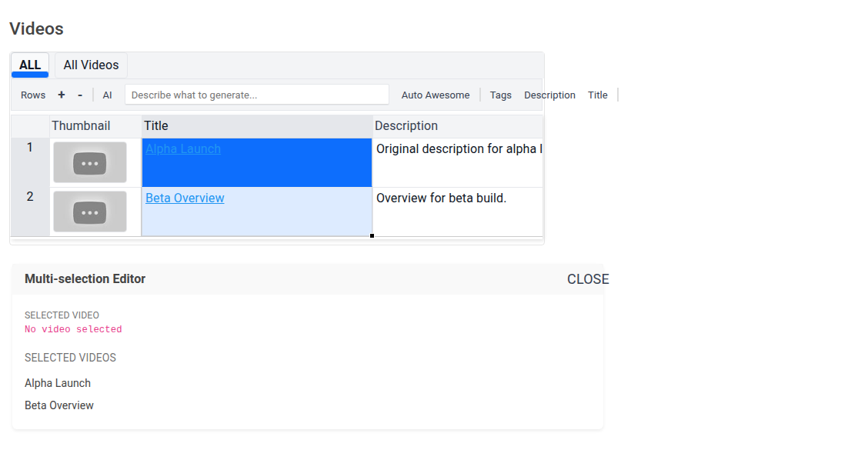Viewport: 868px width, 450px height.
Task: Open the Beta Overview link
Action: 185,198
